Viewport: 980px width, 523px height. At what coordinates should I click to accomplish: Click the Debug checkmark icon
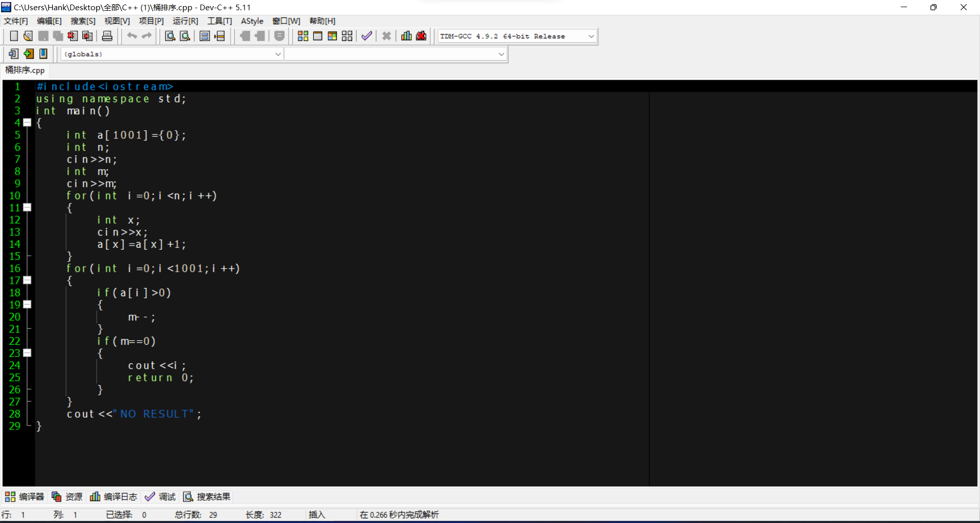point(366,36)
